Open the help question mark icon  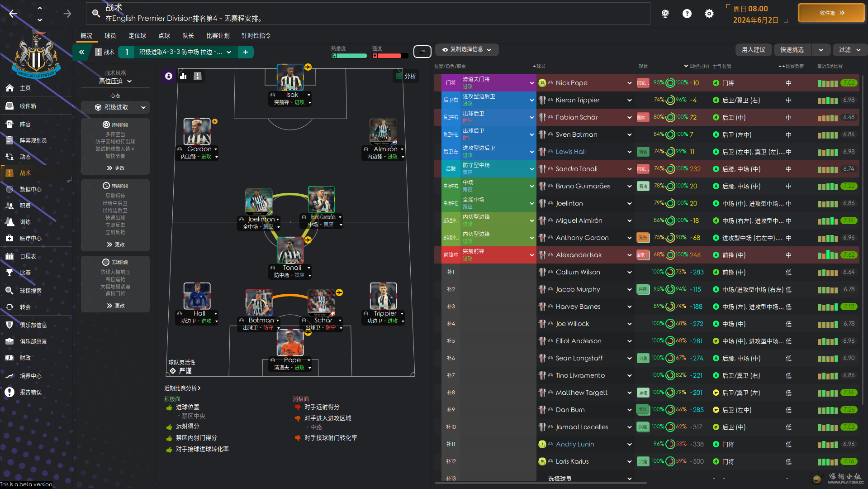coord(687,14)
